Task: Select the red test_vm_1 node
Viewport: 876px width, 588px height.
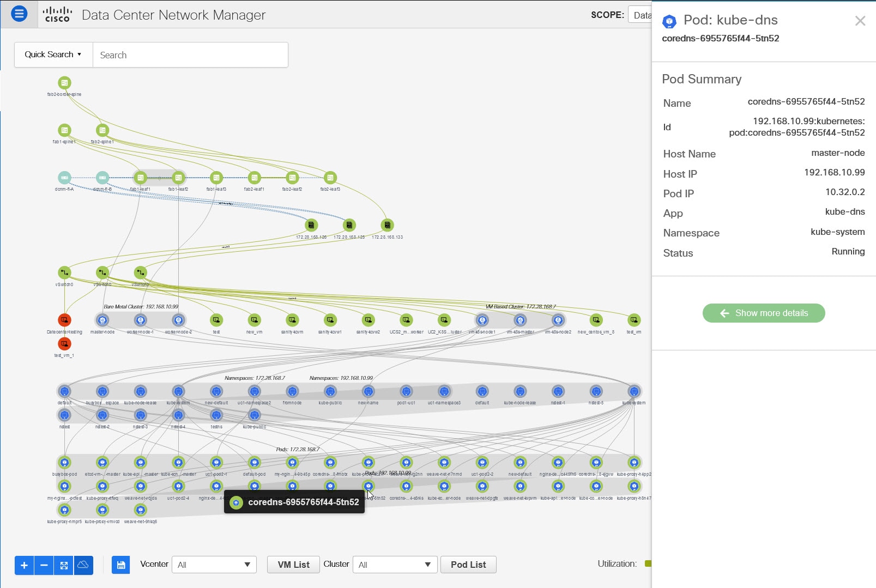Action: 64,344
